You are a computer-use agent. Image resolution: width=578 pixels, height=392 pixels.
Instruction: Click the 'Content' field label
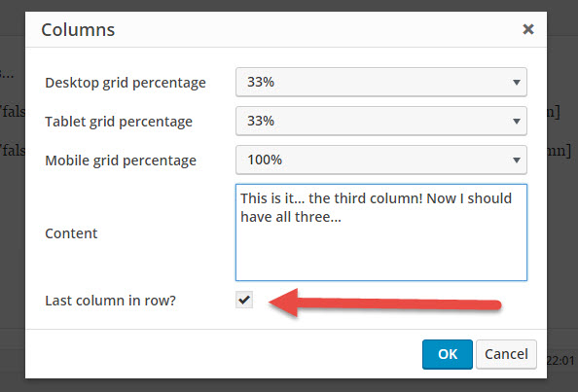click(71, 233)
